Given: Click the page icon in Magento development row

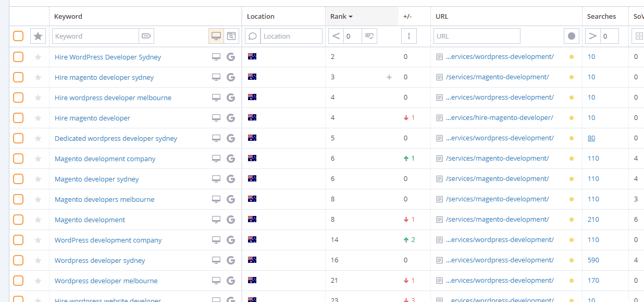Looking at the screenshot, I should [x=440, y=220].
